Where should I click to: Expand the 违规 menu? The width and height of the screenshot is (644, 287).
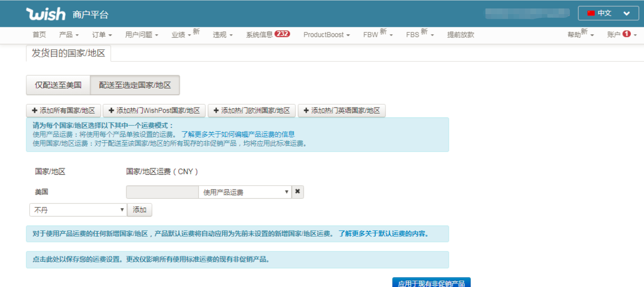coord(223,35)
